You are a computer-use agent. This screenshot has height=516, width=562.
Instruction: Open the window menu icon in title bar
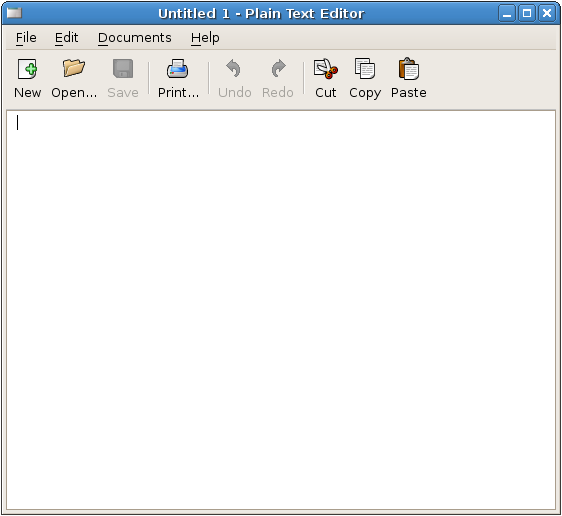(x=14, y=13)
